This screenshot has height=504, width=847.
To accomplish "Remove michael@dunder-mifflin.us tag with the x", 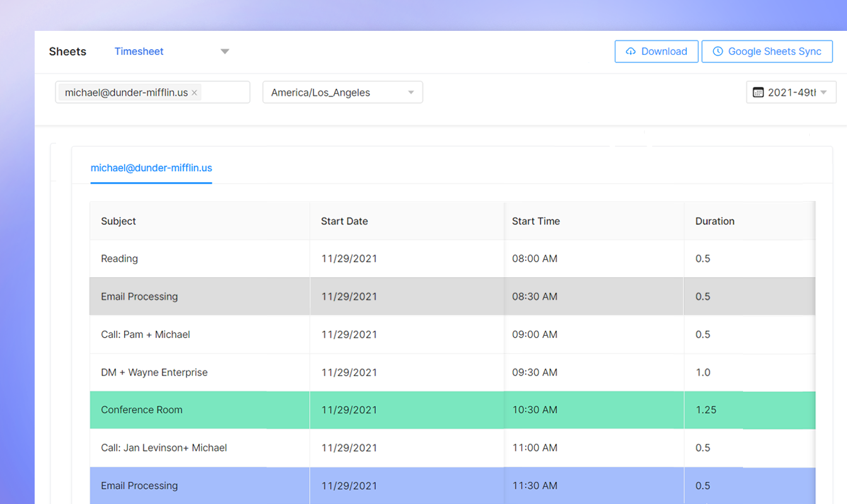I will (x=195, y=93).
